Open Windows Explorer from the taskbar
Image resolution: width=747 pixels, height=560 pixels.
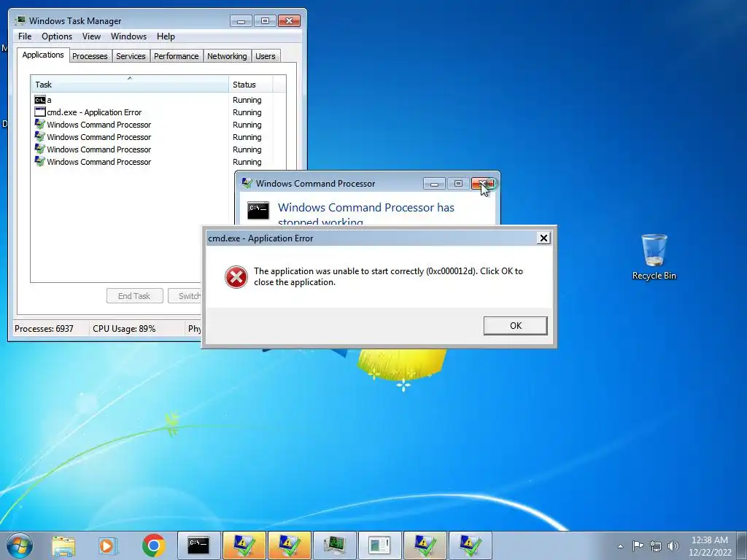[63, 545]
